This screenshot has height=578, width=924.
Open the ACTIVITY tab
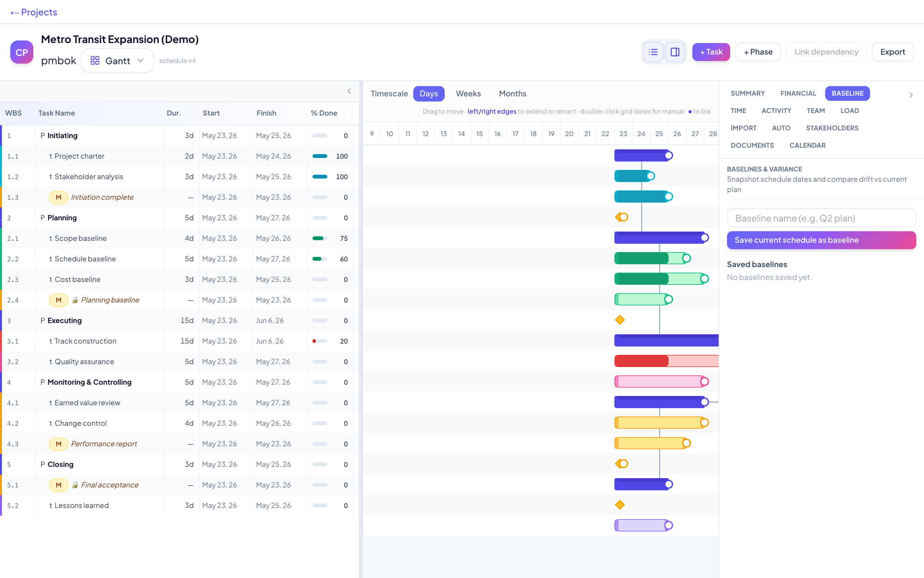(776, 111)
